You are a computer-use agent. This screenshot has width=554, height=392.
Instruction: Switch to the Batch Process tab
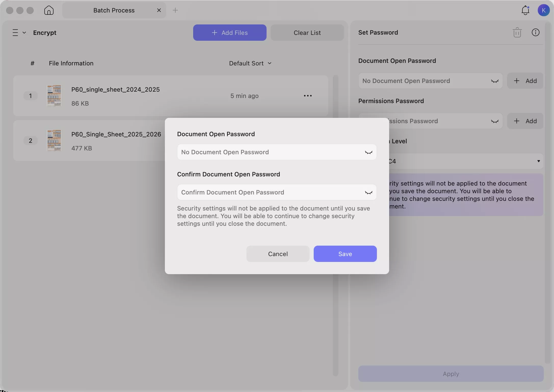(x=114, y=10)
